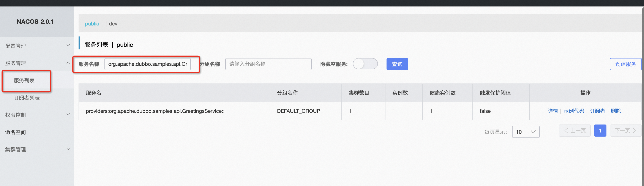644x186 pixels.
Task: Open the 每页显示 page size dropdown
Action: point(526,132)
